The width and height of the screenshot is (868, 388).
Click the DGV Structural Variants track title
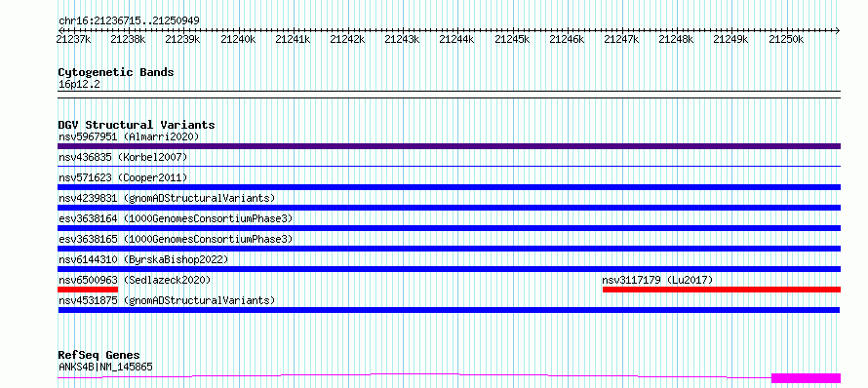(x=137, y=125)
